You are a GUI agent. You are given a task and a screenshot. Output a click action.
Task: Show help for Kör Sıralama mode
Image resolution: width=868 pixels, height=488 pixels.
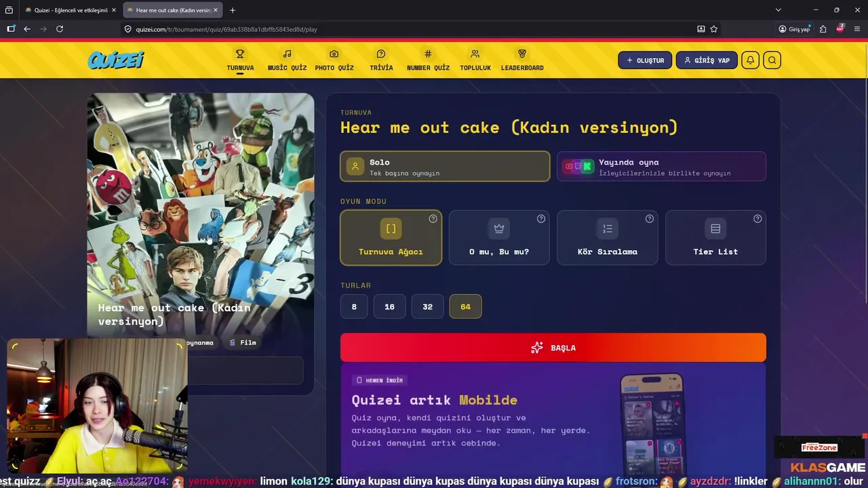649,219
